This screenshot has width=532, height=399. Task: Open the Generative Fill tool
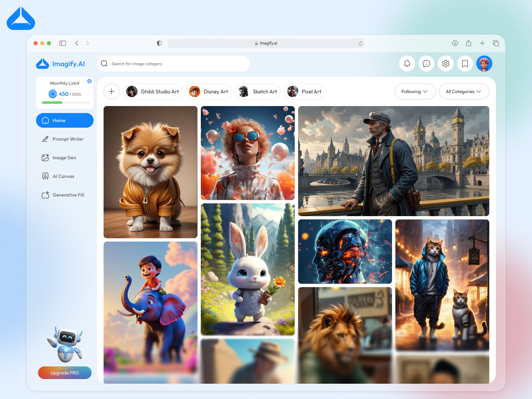coord(65,195)
